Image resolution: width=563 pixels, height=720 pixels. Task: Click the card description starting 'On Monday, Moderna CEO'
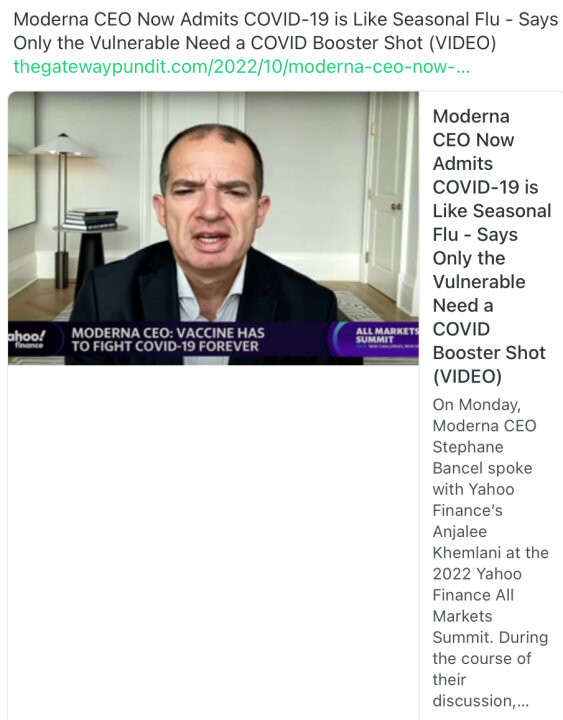click(490, 552)
